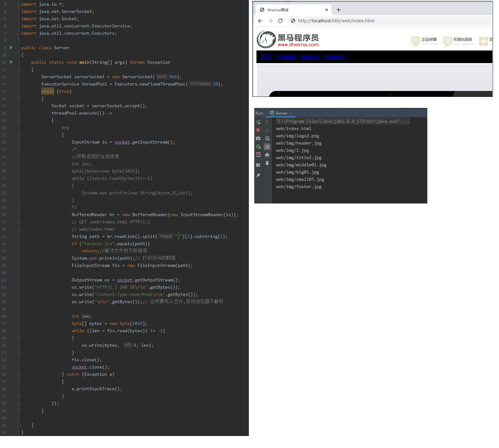The height and width of the screenshot is (448, 499).
Task: Stop the running Server process
Action: click(x=258, y=130)
